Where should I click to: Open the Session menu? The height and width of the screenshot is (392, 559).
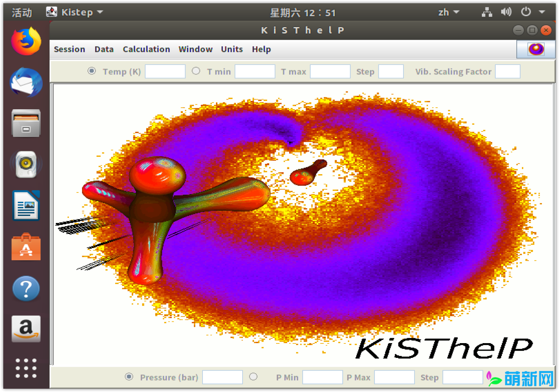[x=69, y=49]
